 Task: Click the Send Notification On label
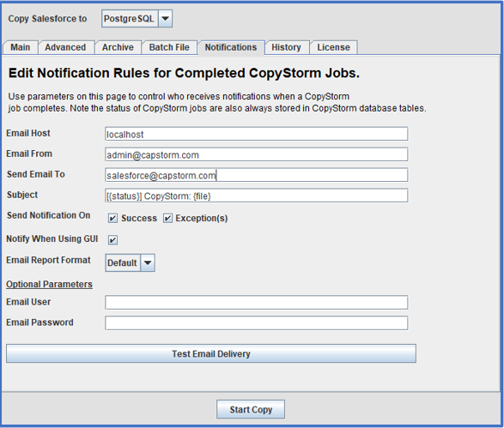tap(49, 215)
